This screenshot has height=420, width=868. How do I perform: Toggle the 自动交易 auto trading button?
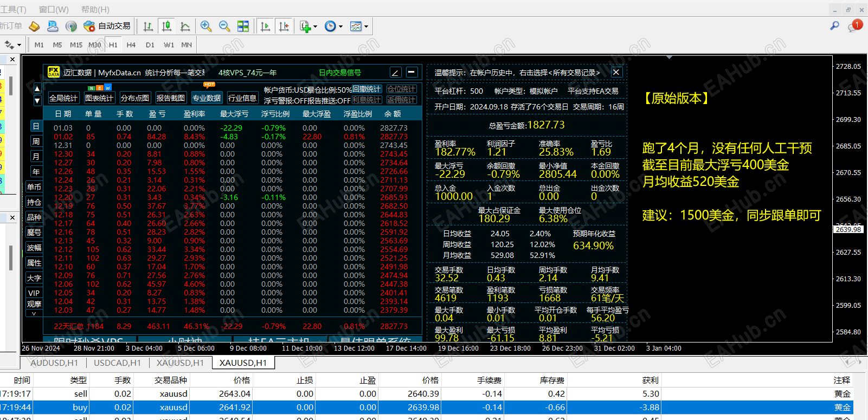pos(107,26)
